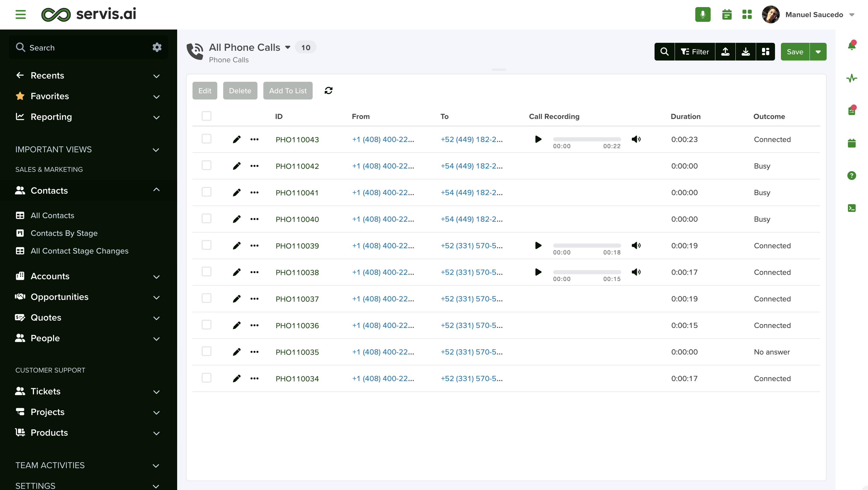Select the checkbox for PHO110042

pyautogui.click(x=206, y=166)
